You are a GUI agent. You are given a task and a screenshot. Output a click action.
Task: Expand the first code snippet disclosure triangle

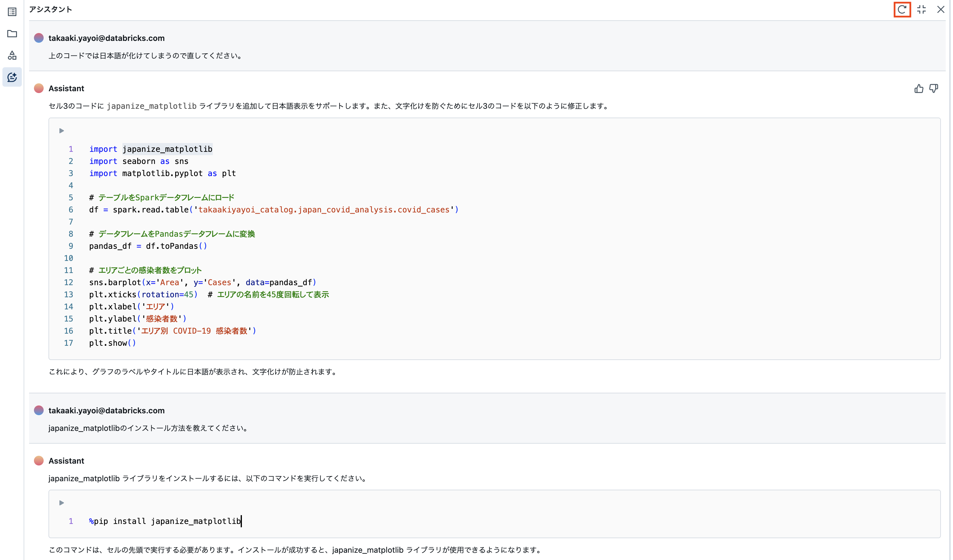[61, 131]
